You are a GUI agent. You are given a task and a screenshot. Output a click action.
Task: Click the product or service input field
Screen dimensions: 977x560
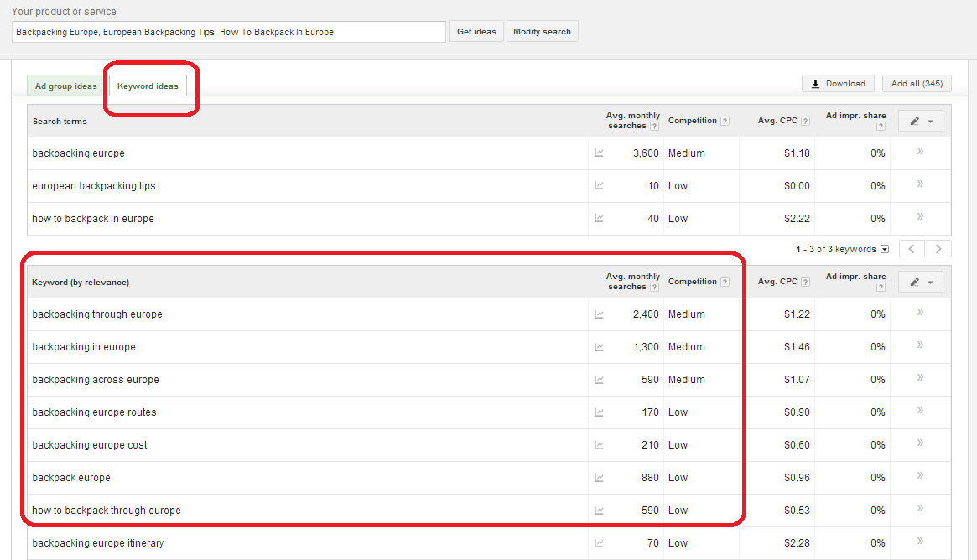click(229, 32)
